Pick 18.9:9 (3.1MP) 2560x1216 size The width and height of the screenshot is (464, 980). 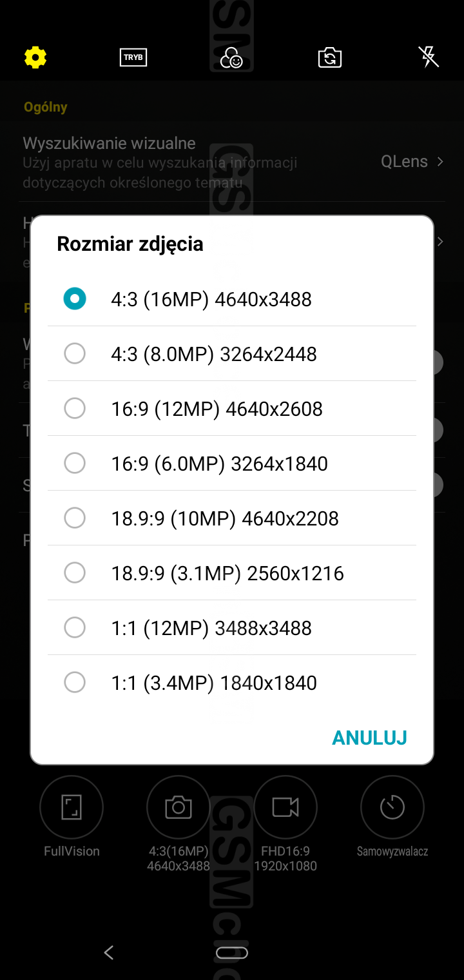coord(227,573)
